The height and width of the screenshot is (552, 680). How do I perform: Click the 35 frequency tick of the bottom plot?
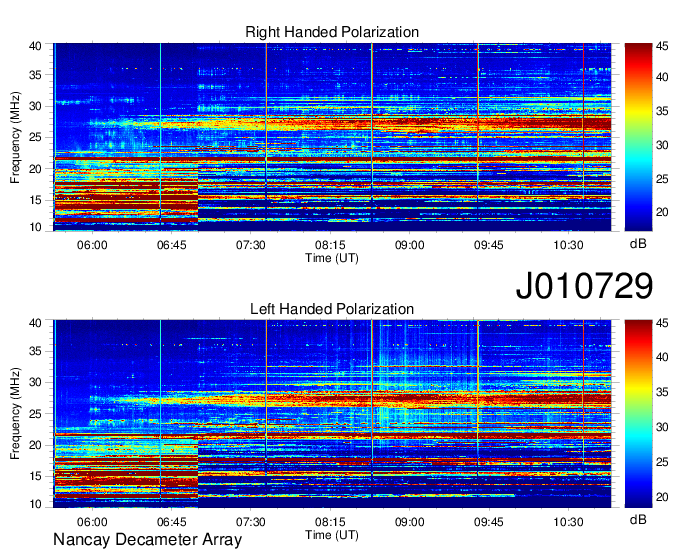point(36,351)
